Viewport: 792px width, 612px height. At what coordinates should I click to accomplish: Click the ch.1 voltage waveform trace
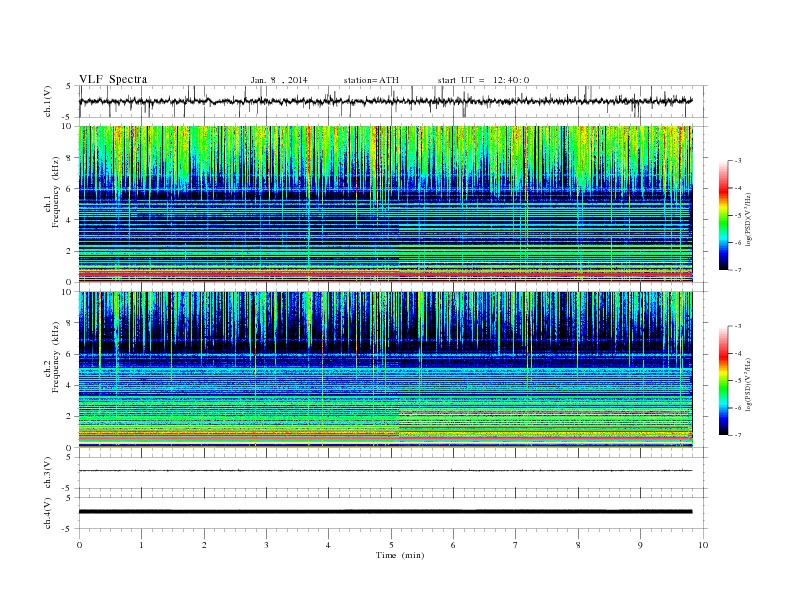385,101
